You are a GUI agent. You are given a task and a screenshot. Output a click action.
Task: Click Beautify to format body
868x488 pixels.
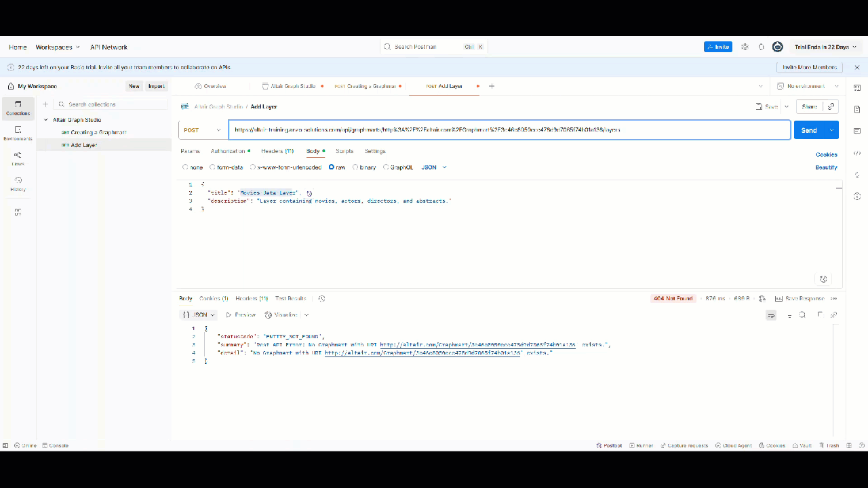click(x=826, y=167)
